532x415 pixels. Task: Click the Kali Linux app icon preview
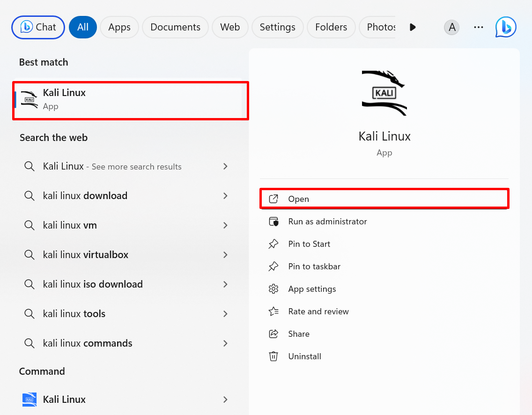point(384,92)
